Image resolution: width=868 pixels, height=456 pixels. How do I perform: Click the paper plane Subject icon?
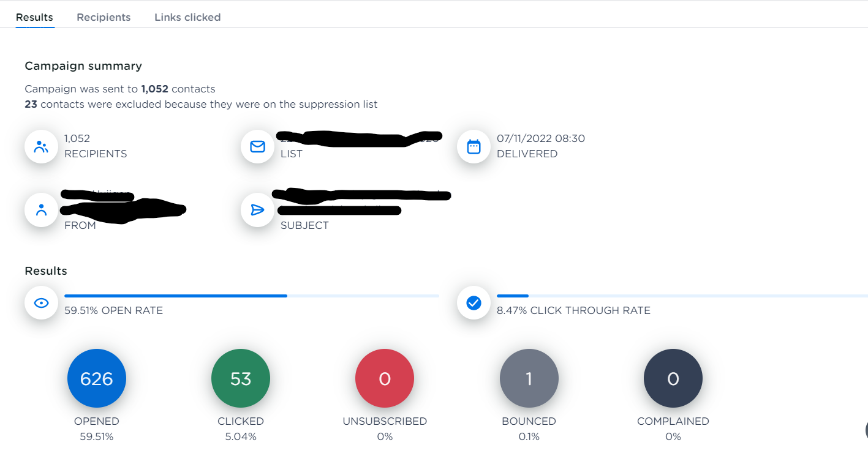coord(257,210)
